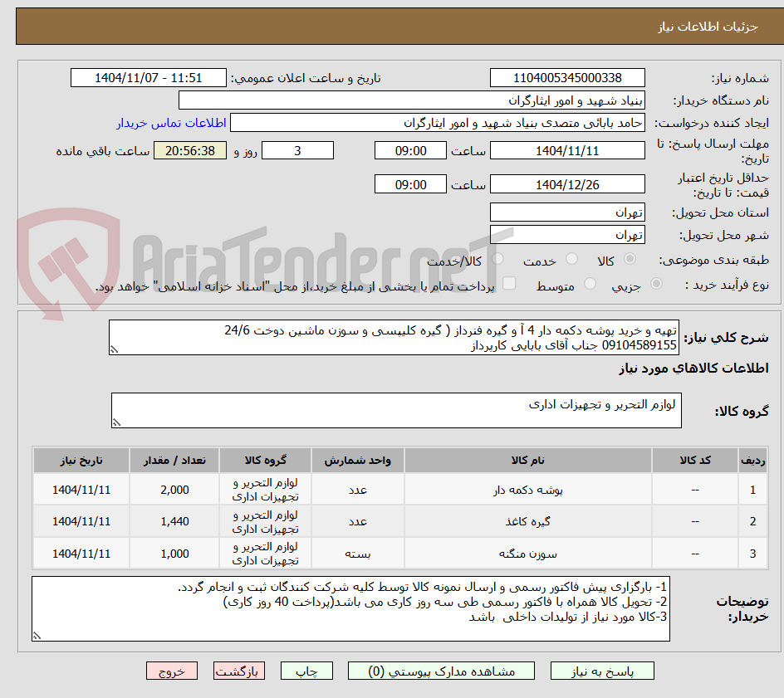Click the response deadline time 09:00 field
The width and height of the screenshot is (784, 698).
click(410, 150)
